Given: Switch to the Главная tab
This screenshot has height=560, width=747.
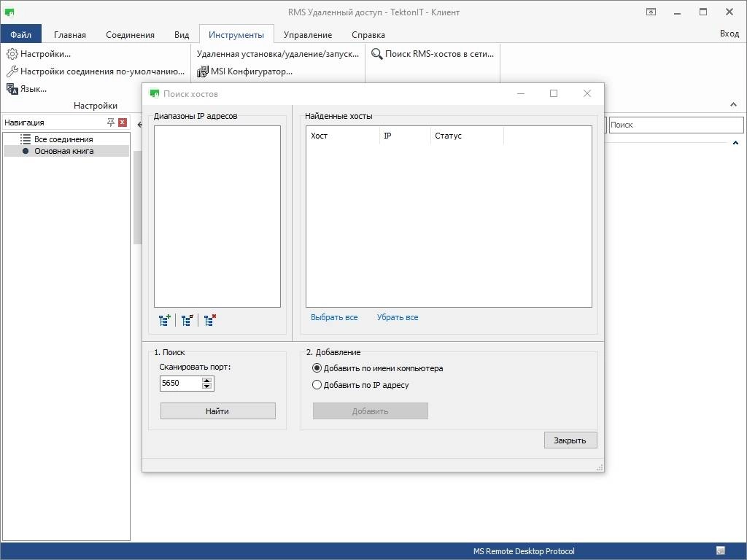Looking at the screenshot, I should click(x=70, y=35).
